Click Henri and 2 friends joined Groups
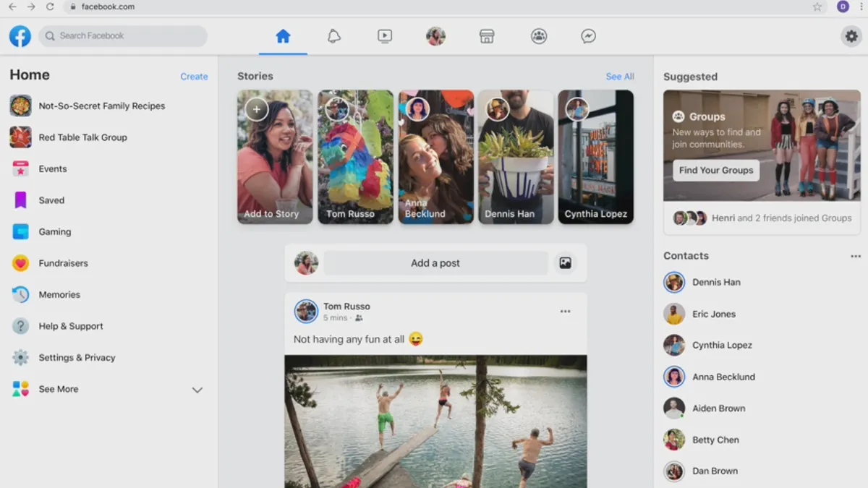Viewport: 868px width, 488px height. click(762, 218)
